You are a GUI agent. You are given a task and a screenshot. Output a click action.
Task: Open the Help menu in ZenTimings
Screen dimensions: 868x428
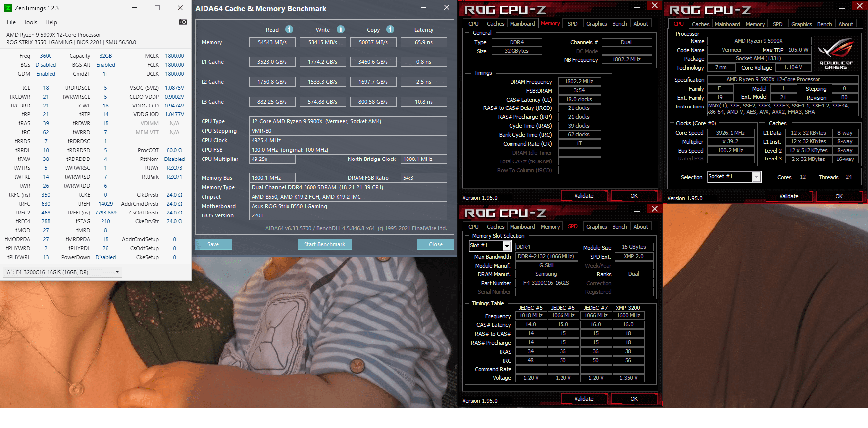[x=51, y=22]
